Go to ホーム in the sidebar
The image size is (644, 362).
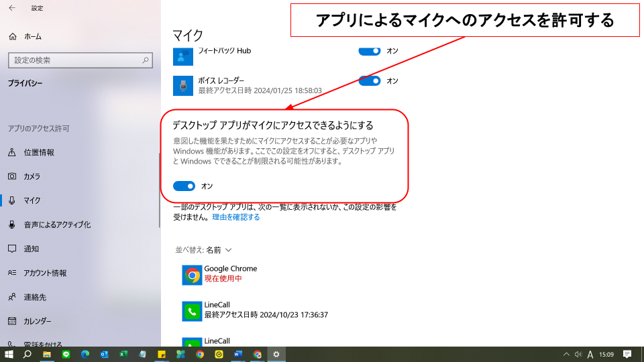(32, 36)
